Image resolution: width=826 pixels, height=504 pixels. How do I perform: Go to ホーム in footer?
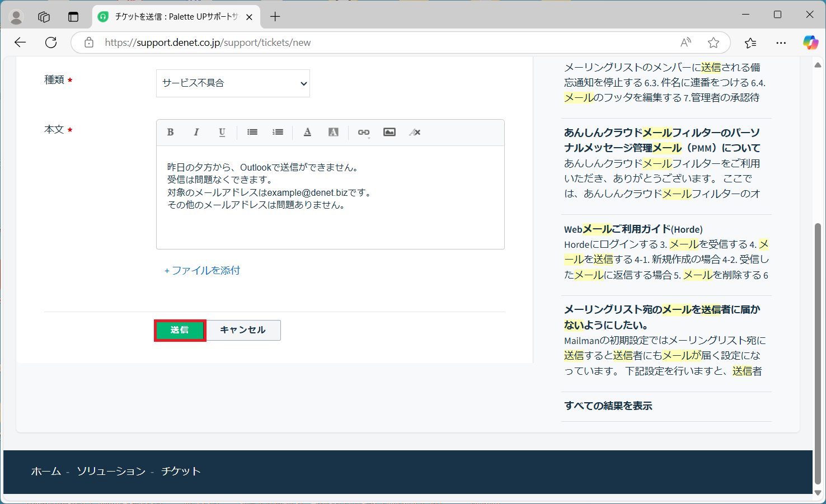(x=46, y=472)
